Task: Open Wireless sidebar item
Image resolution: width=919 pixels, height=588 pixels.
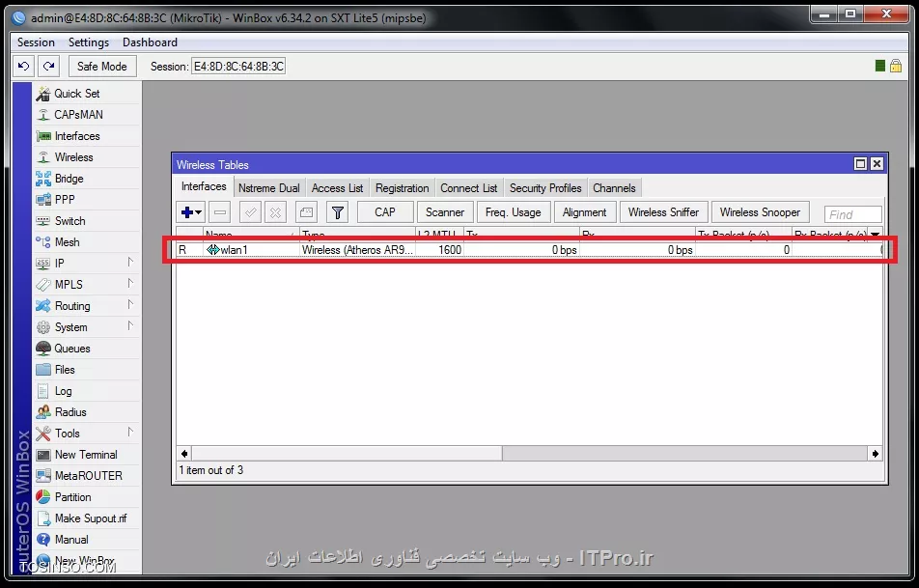Action: [87, 157]
